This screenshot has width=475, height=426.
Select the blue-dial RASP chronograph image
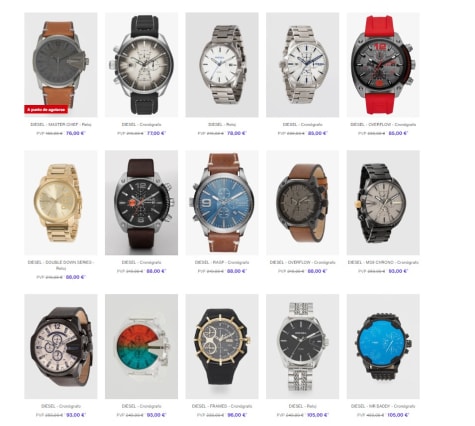pyautogui.click(x=222, y=203)
